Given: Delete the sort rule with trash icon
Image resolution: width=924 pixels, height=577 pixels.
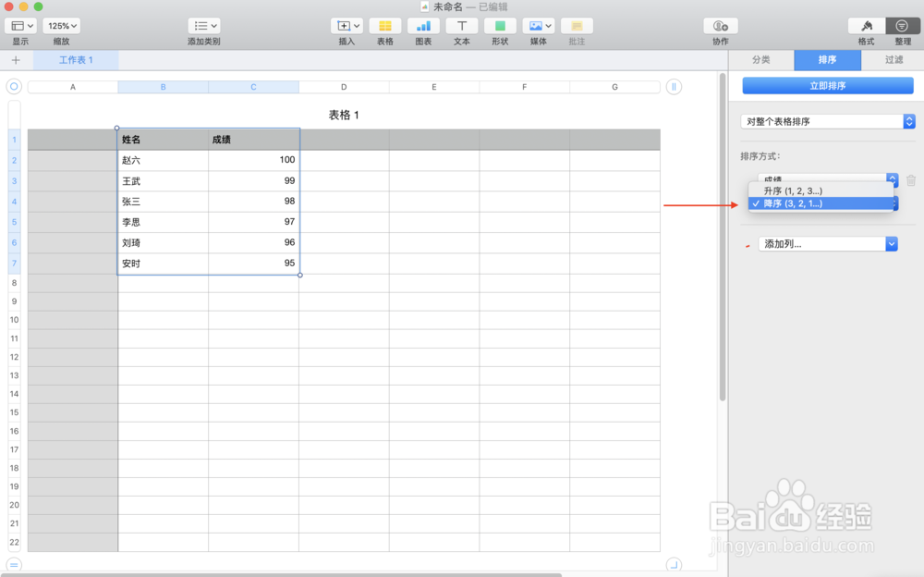Looking at the screenshot, I should pos(910,180).
